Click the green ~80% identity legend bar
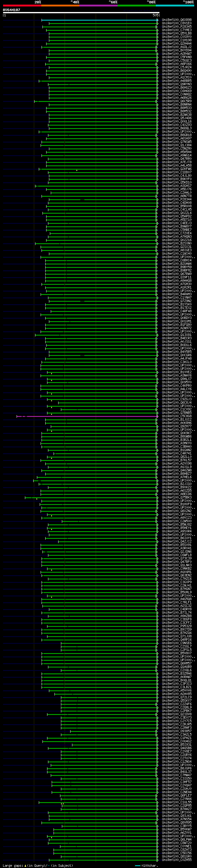197x868 pixels. (x=137, y=6)
